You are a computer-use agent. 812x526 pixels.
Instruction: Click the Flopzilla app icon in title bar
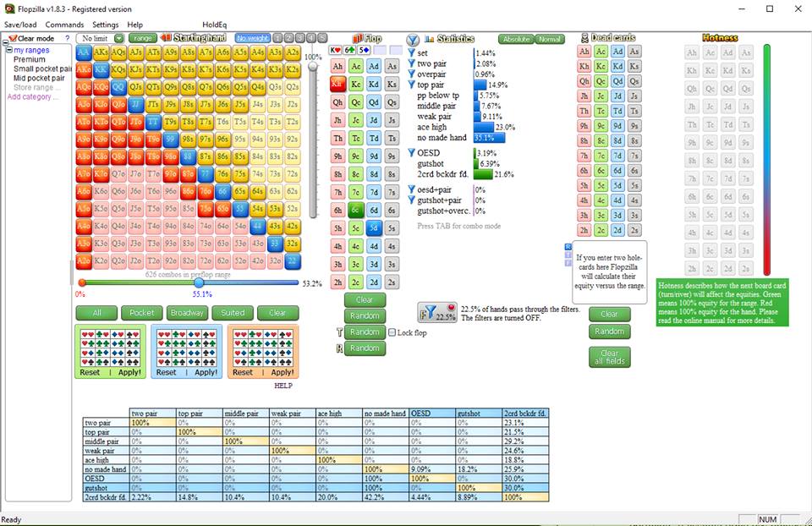coord(9,8)
